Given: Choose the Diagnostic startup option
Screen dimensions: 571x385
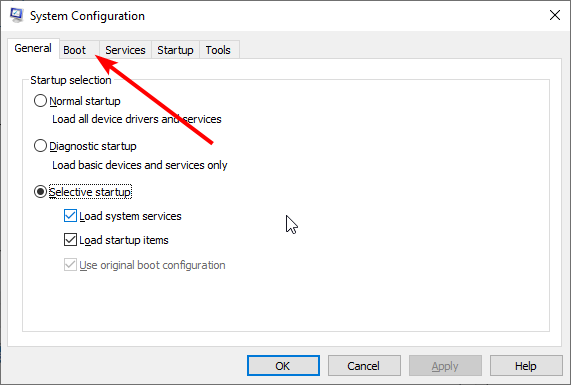Looking at the screenshot, I should (40, 146).
